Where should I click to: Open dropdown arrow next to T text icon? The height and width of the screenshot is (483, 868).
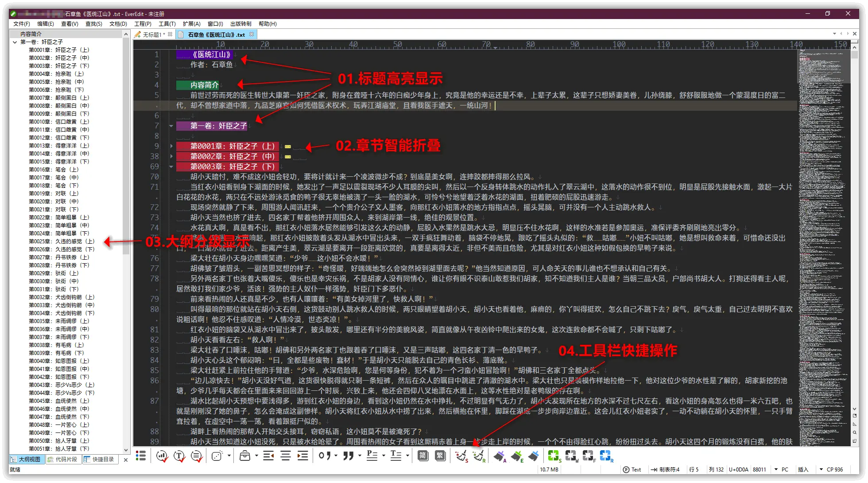(x=407, y=456)
